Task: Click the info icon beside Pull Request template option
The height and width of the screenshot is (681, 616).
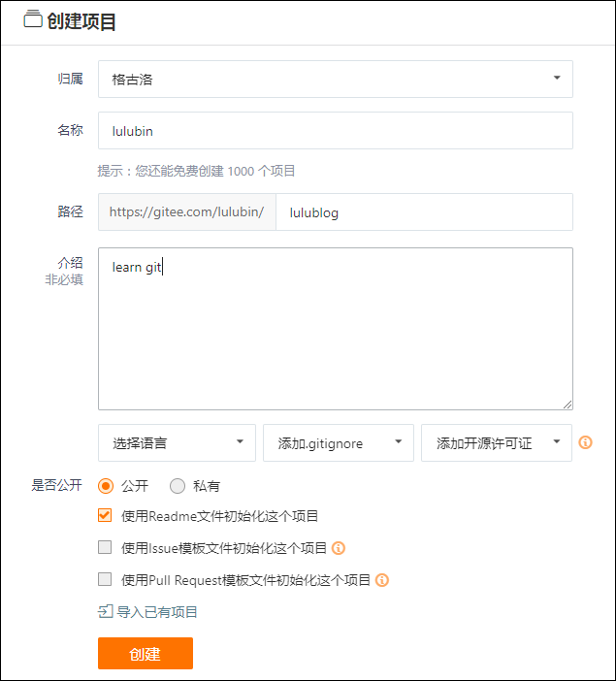Action: (382, 580)
